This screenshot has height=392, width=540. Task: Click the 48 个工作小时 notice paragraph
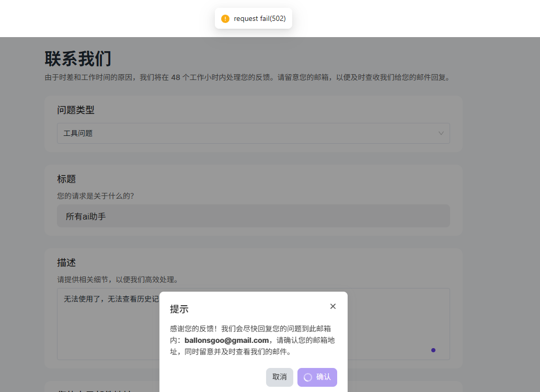248,77
